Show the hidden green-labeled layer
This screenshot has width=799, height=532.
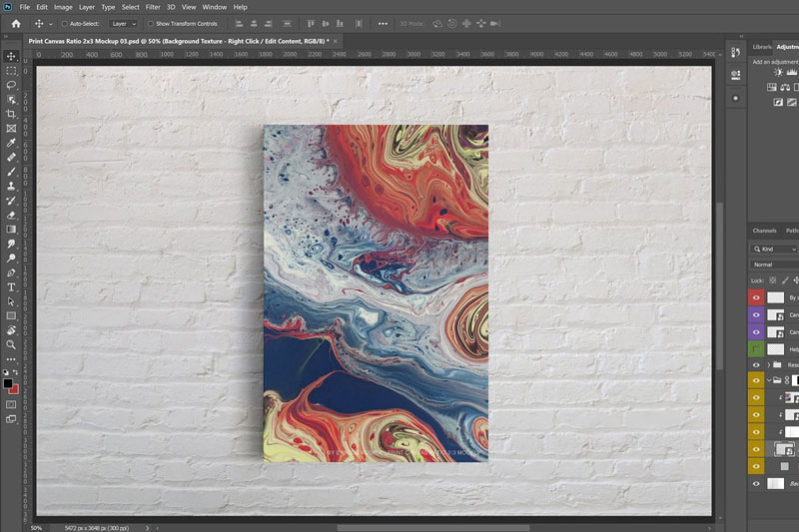tap(756, 349)
